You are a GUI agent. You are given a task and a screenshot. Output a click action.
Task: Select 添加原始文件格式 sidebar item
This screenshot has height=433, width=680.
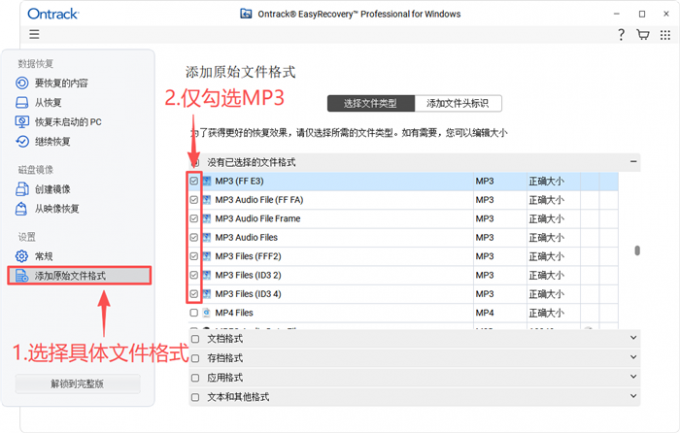coord(79,276)
